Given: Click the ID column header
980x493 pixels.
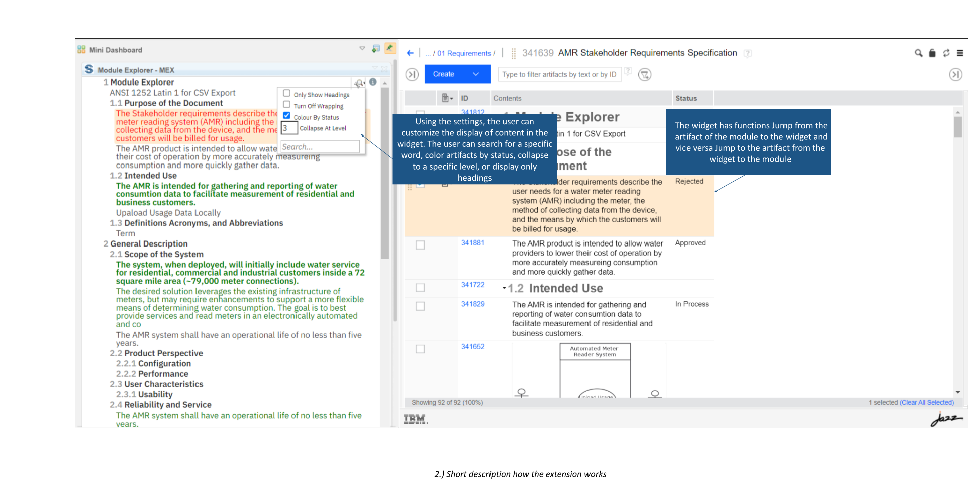Looking at the screenshot, I should pos(465,98).
